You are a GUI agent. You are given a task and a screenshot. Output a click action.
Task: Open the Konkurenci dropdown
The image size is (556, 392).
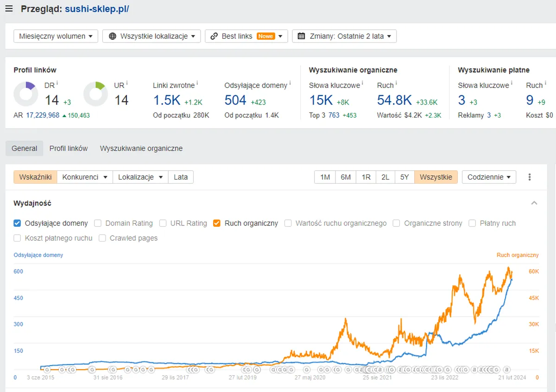(x=85, y=177)
